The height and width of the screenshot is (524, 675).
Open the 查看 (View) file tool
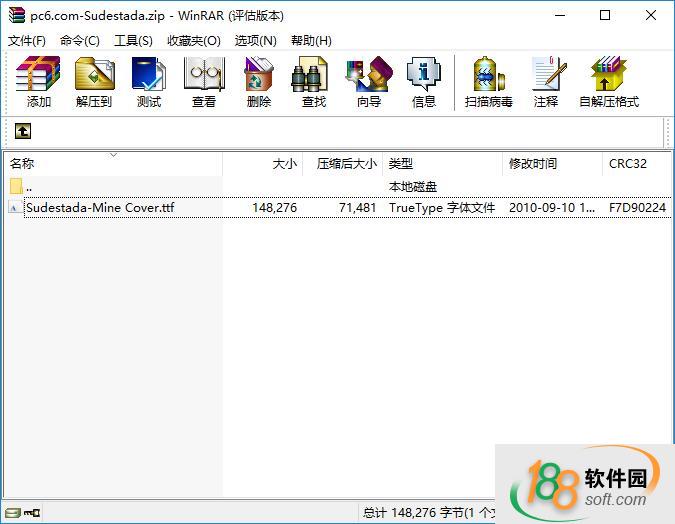(204, 82)
